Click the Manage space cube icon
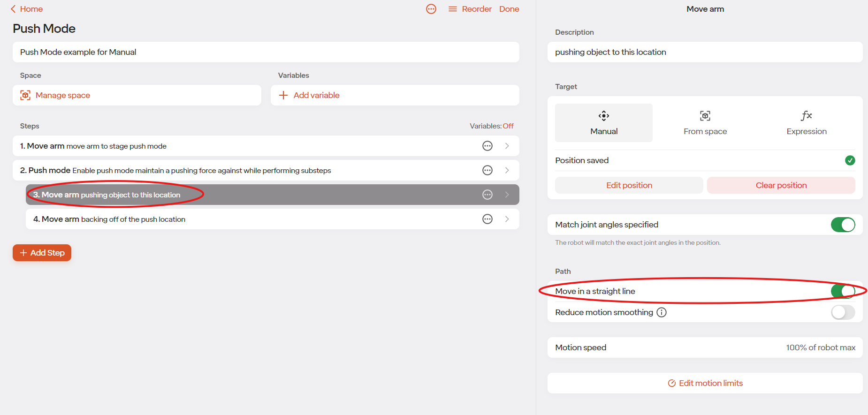This screenshot has width=868, height=415. click(25, 95)
